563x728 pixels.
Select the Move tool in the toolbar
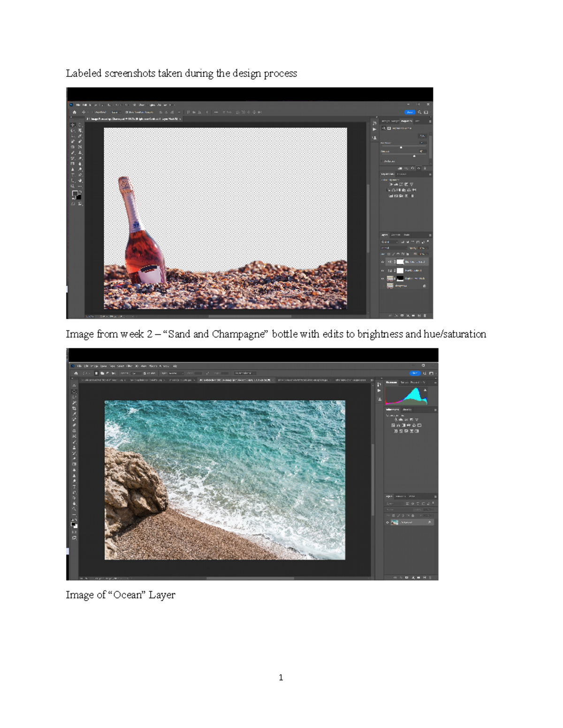(x=72, y=125)
